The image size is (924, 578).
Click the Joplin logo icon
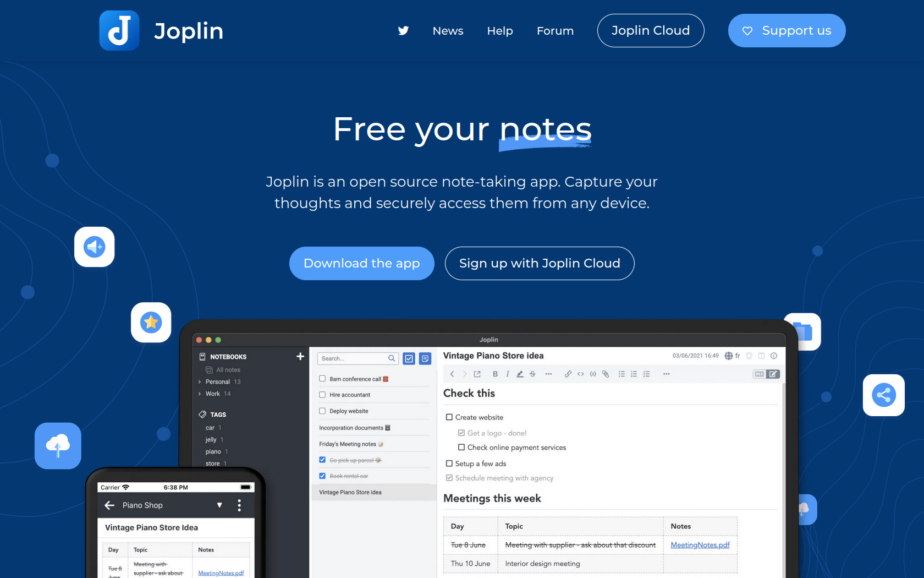coord(119,31)
